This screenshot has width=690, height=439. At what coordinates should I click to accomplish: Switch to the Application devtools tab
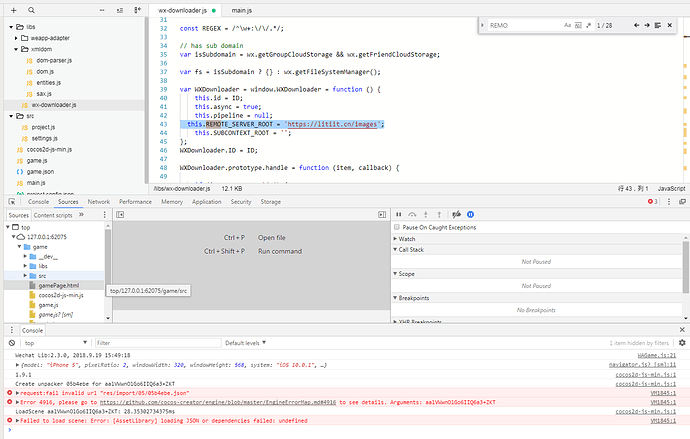click(x=206, y=201)
